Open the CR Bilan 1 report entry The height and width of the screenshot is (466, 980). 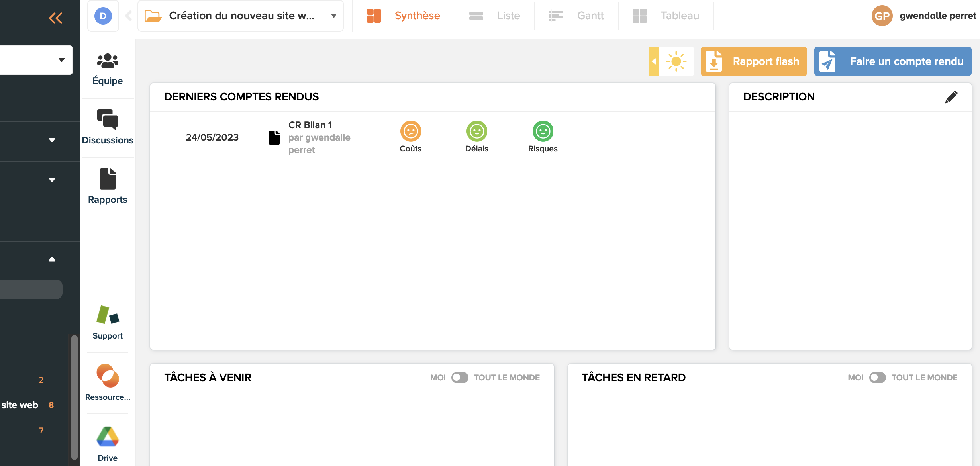[x=310, y=125]
